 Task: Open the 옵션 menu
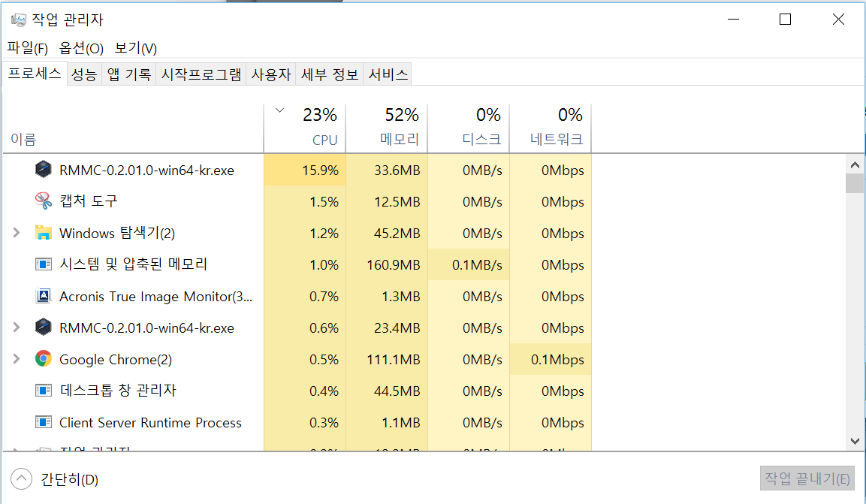click(81, 49)
